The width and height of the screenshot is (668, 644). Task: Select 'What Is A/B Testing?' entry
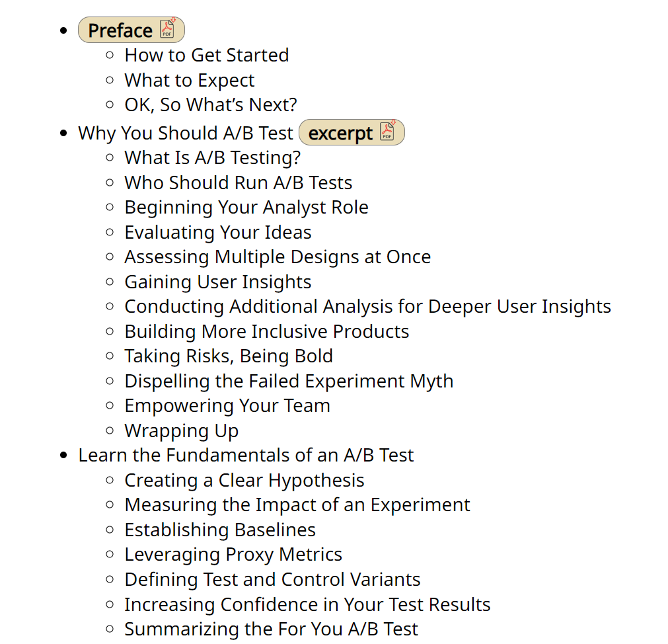click(213, 158)
